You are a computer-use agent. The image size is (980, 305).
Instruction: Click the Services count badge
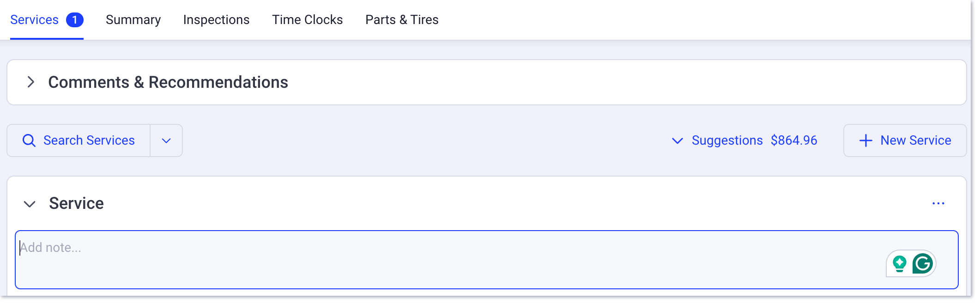click(75, 20)
